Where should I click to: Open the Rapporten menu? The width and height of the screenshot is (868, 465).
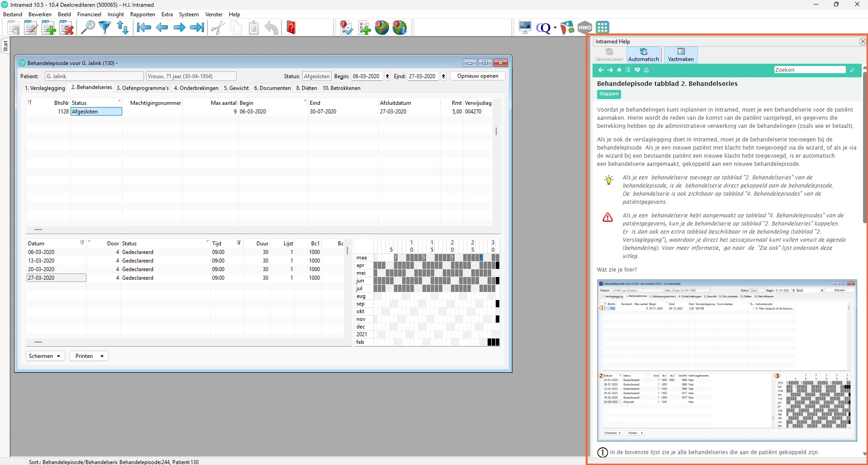click(142, 14)
